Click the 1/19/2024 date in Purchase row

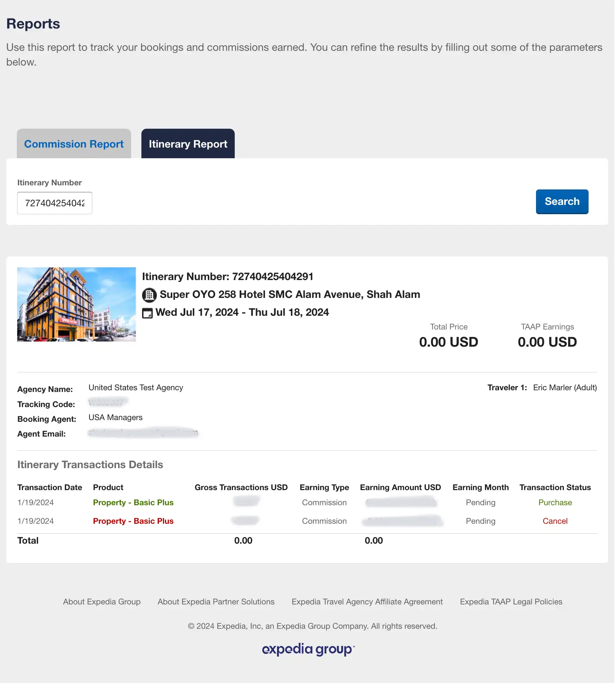36,502
